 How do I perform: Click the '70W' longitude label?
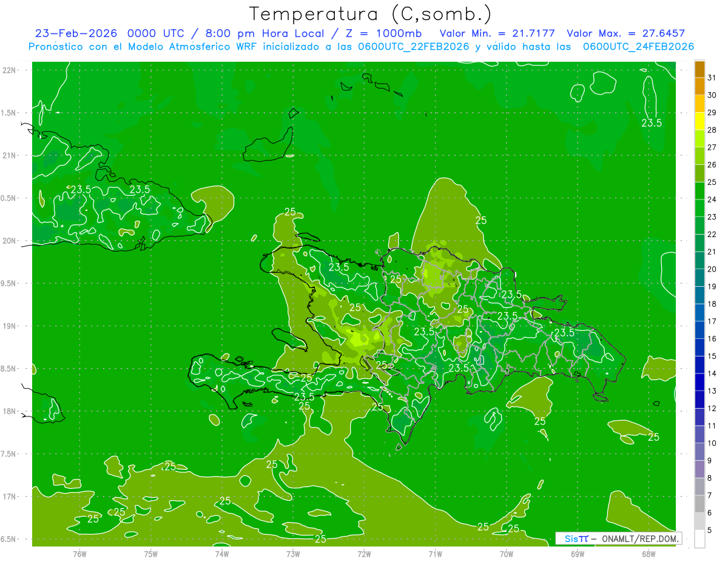click(x=506, y=554)
